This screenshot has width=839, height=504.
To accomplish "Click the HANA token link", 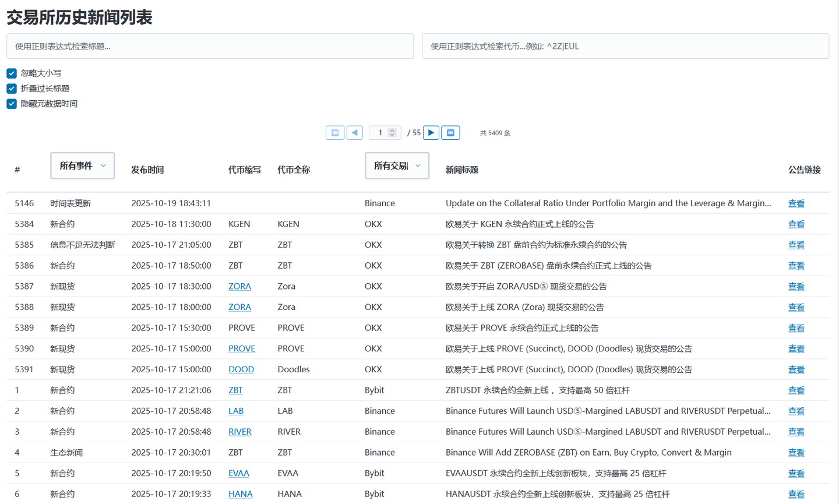I will [240, 494].
